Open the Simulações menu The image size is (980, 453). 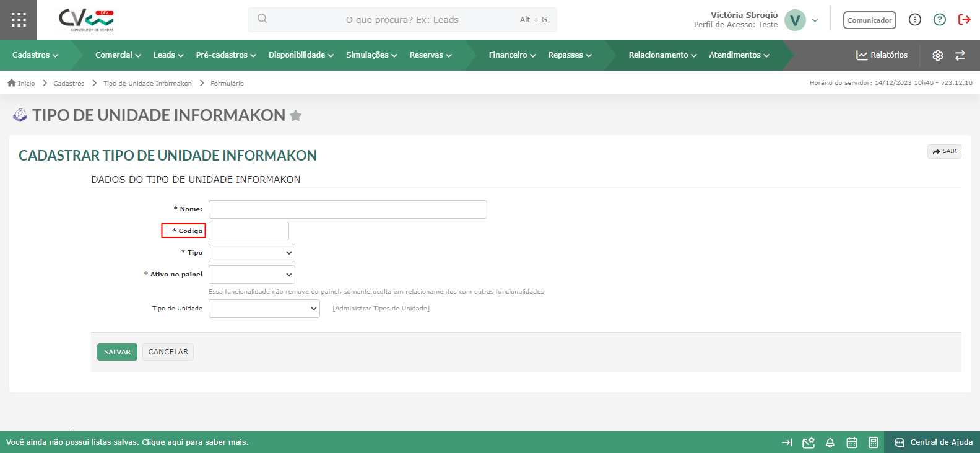pos(371,55)
